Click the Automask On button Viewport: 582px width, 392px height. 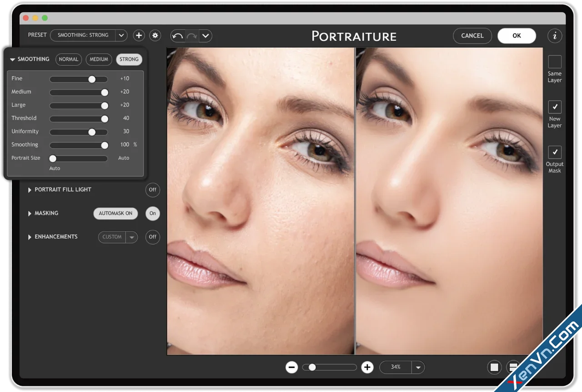point(115,213)
